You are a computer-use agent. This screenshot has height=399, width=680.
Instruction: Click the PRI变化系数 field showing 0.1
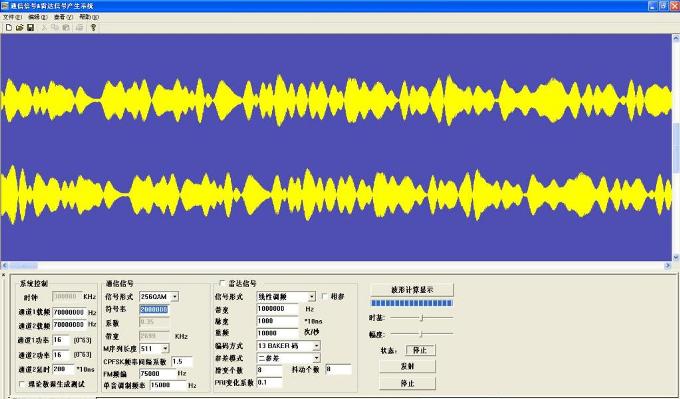point(269,382)
